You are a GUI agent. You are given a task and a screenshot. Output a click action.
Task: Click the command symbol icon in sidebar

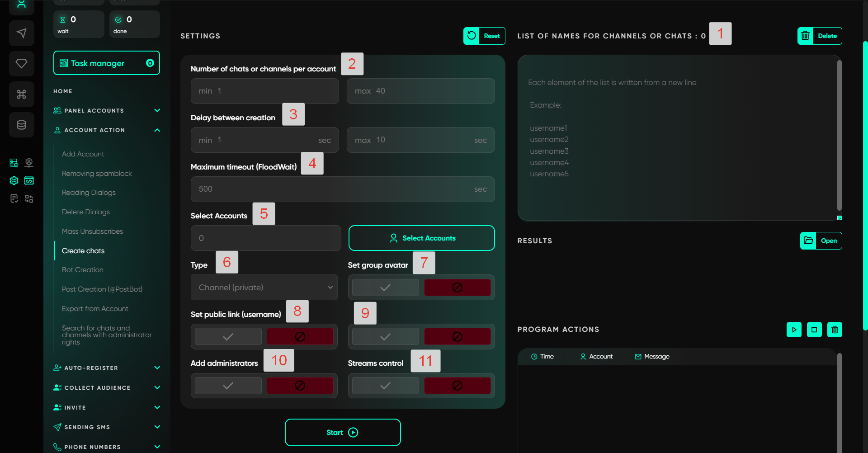(21, 94)
